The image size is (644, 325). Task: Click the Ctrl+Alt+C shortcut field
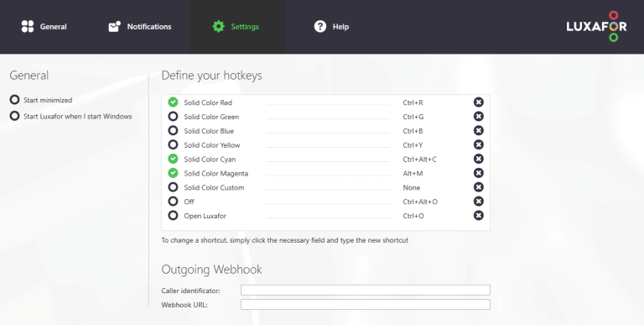[x=420, y=160]
